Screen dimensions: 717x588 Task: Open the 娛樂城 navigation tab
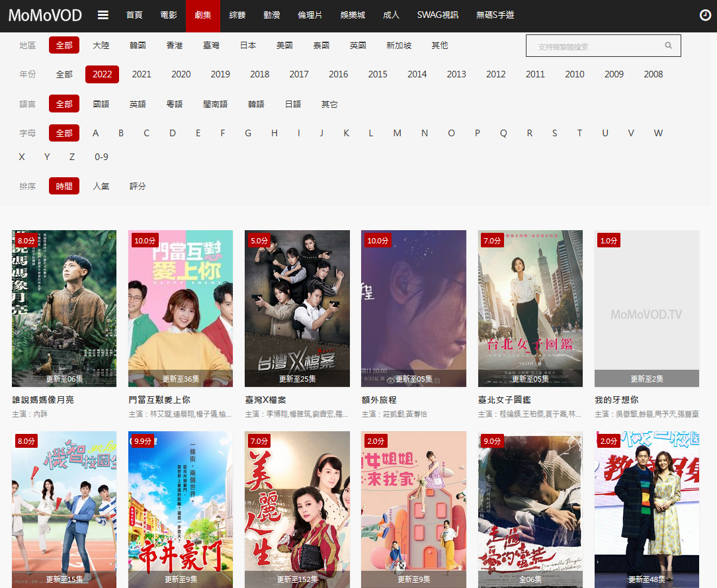[353, 15]
